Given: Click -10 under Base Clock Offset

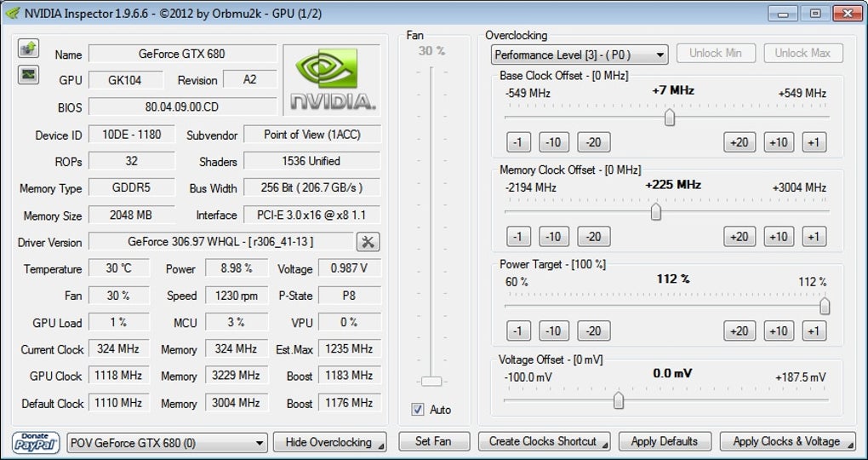Looking at the screenshot, I should 554,142.
